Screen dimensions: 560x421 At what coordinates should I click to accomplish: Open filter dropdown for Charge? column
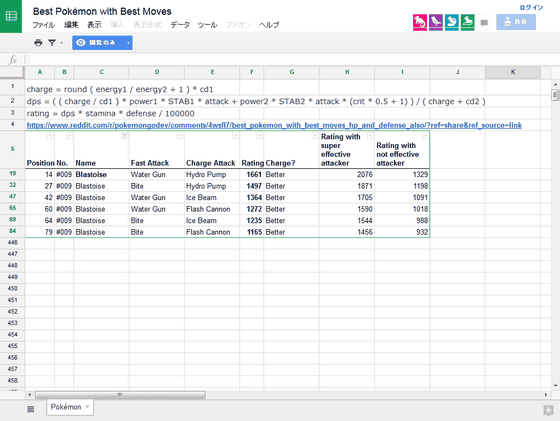click(315, 136)
